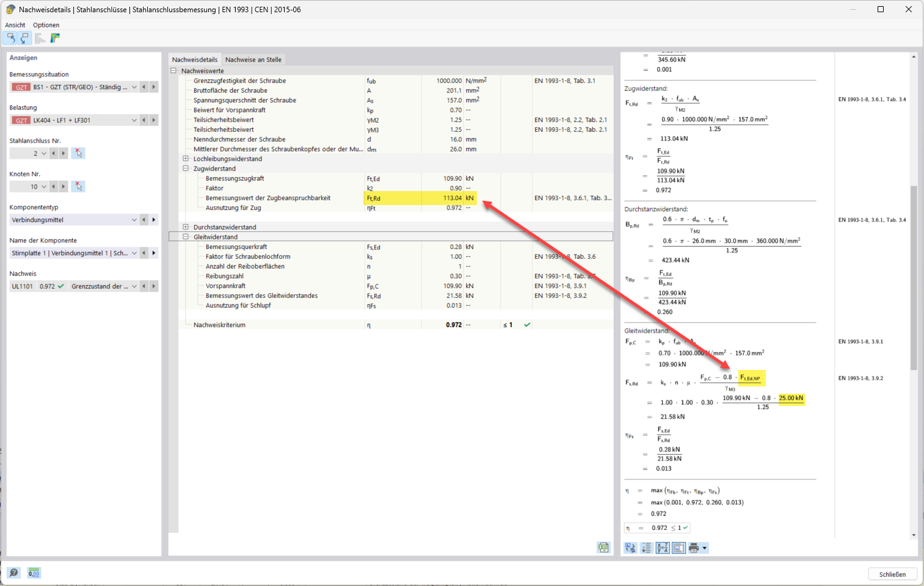
Task: Click the intermediate results list icon
Action: pos(646,548)
